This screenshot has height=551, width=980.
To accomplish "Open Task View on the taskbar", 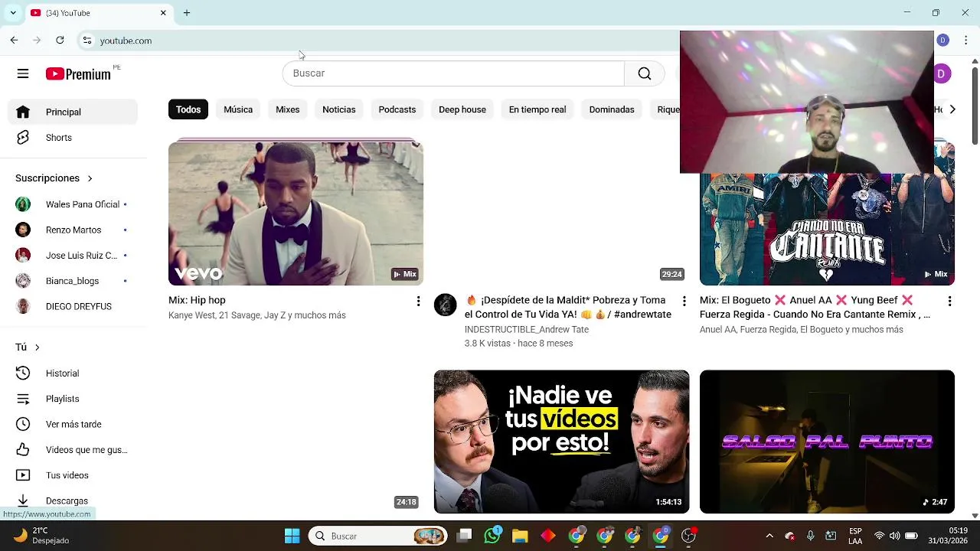I will pyautogui.click(x=464, y=536).
